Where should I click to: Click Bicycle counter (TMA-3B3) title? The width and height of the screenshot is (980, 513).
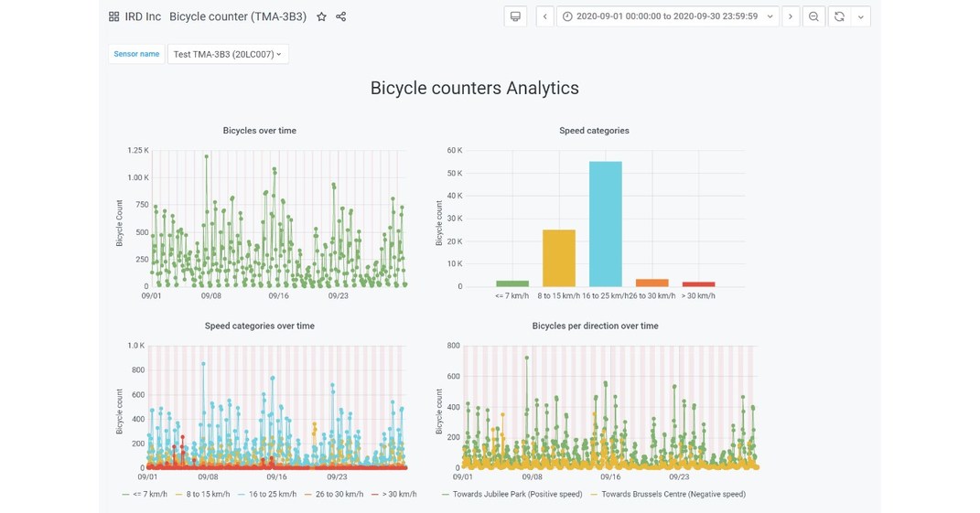tap(238, 16)
